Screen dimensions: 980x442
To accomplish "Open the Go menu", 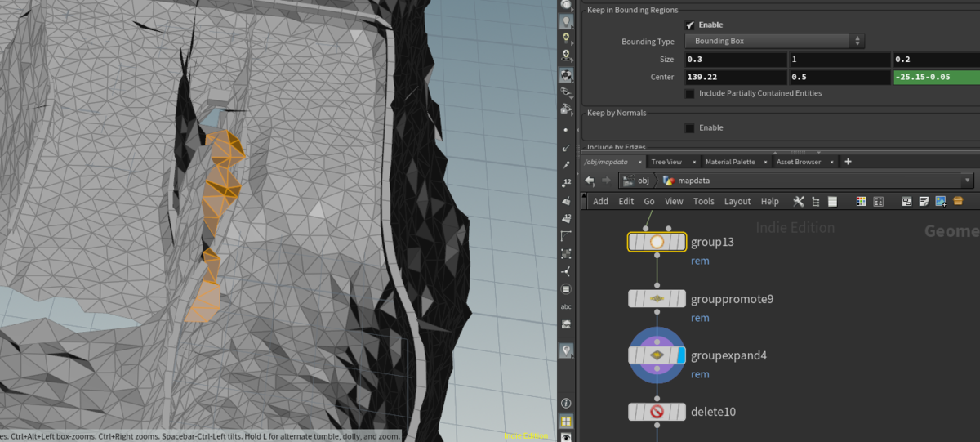I will (649, 201).
